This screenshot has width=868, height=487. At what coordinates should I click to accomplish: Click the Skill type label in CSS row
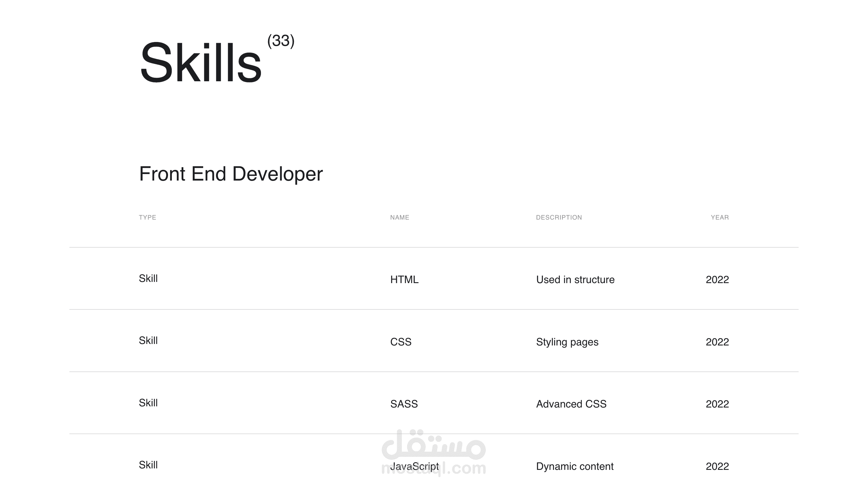(x=148, y=341)
